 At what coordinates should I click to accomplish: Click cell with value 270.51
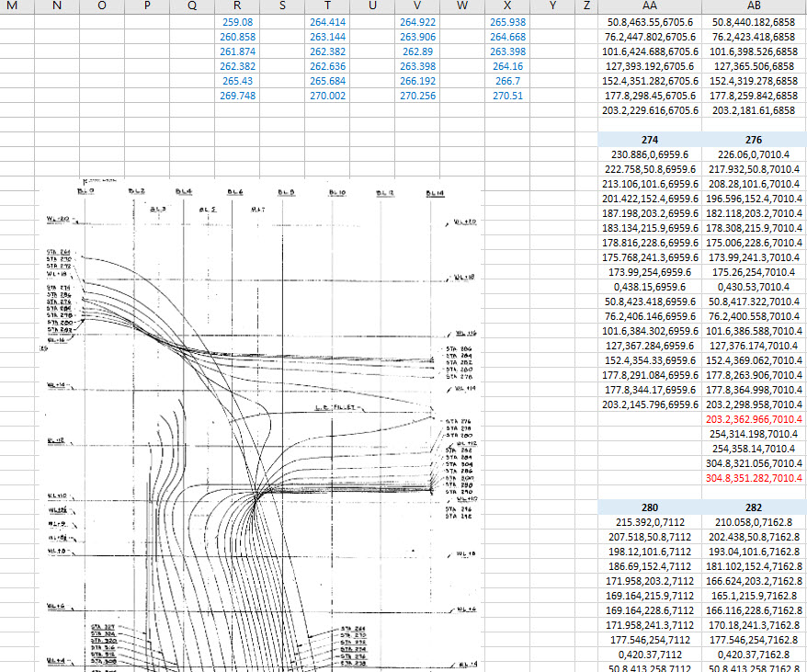(507, 96)
